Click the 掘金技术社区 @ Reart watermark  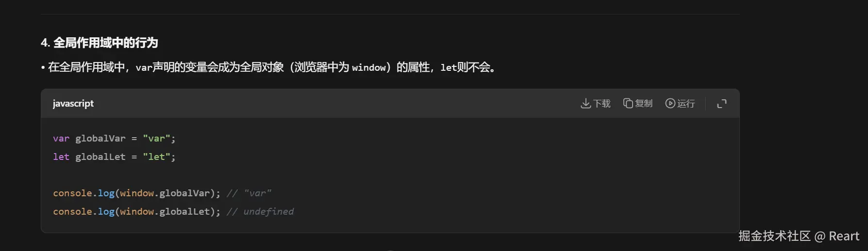pyautogui.click(x=799, y=236)
